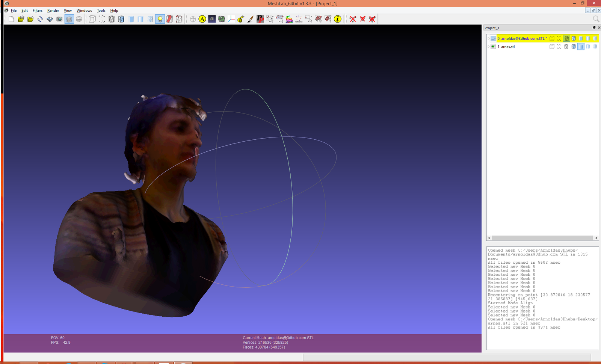
Task: Activate the Z-painting brush tool
Action: point(251,19)
